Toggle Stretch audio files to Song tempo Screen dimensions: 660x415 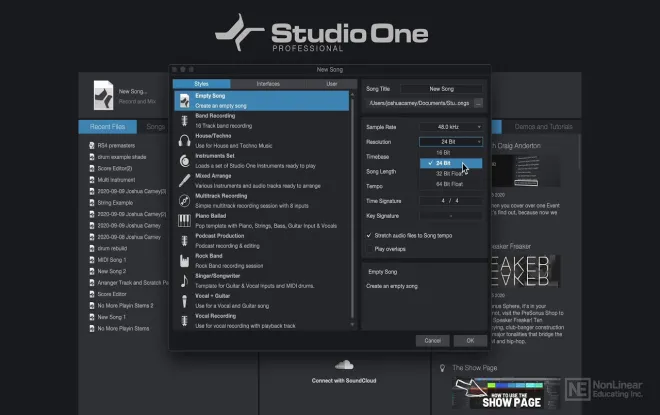[369, 236]
